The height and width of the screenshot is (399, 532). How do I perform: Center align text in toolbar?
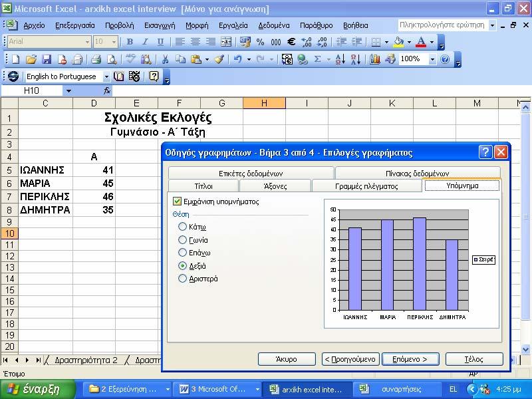coord(195,42)
